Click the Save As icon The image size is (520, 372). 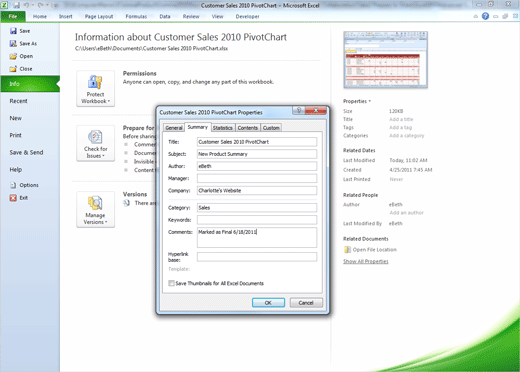tap(13, 43)
